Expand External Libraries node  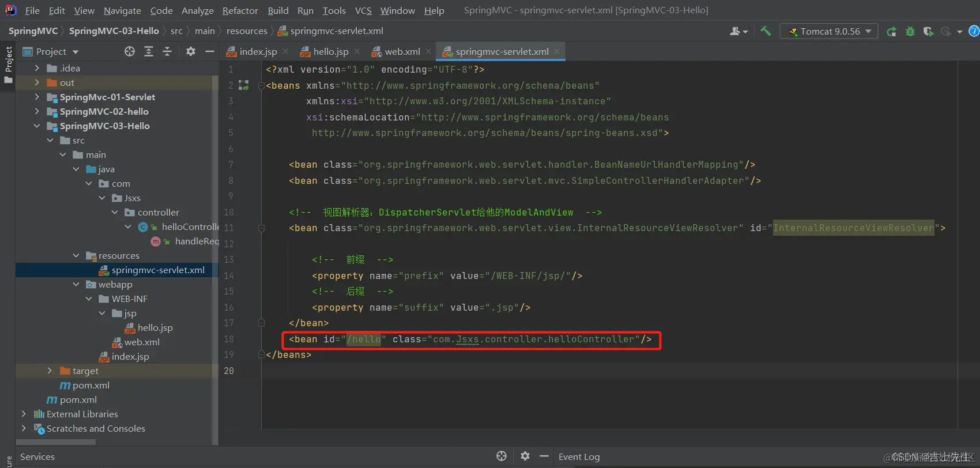(x=24, y=414)
